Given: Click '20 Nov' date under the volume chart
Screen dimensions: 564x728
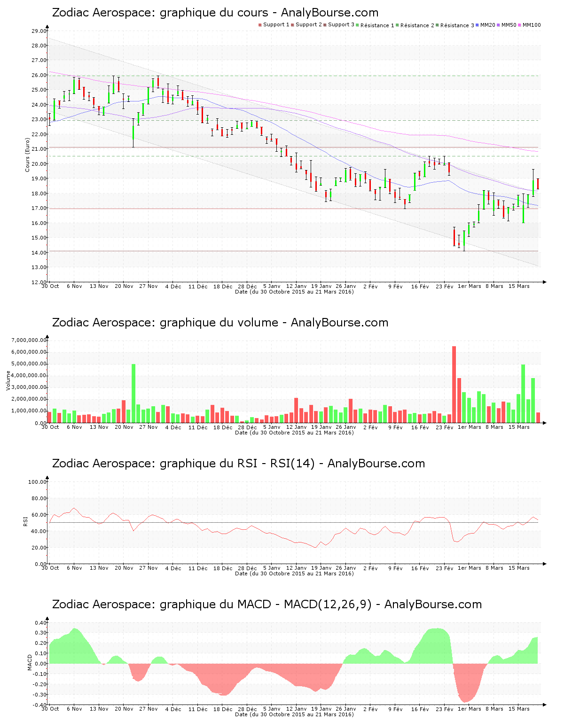Looking at the screenshot, I should click(x=124, y=427).
